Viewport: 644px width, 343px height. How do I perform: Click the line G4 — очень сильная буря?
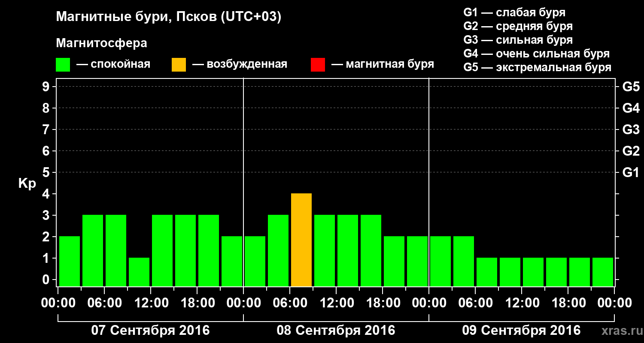coord(536,54)
